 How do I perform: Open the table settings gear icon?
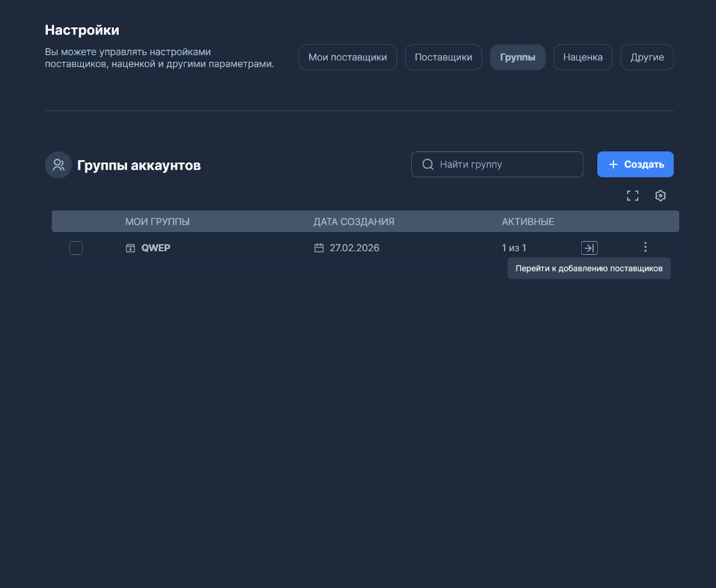point(660,195)
